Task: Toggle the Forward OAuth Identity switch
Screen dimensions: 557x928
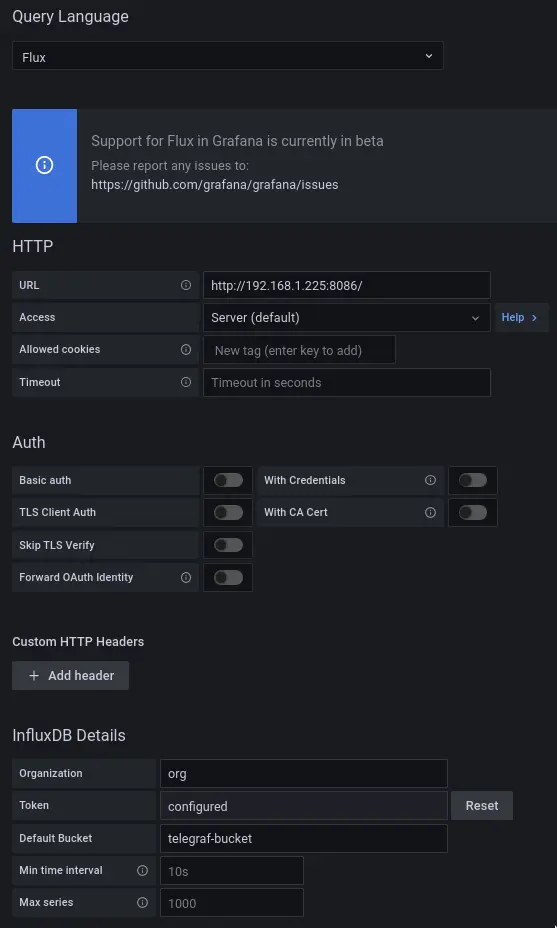Action: pos(228,577)
